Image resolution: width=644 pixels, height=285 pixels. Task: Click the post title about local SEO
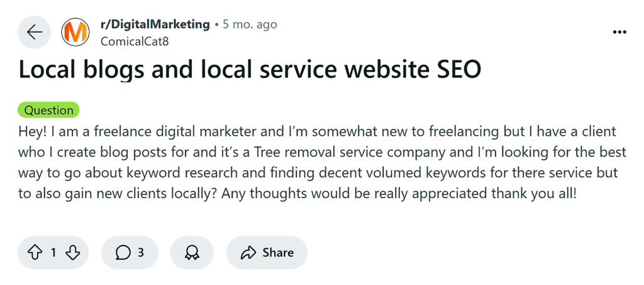click(x=250, y=69)
